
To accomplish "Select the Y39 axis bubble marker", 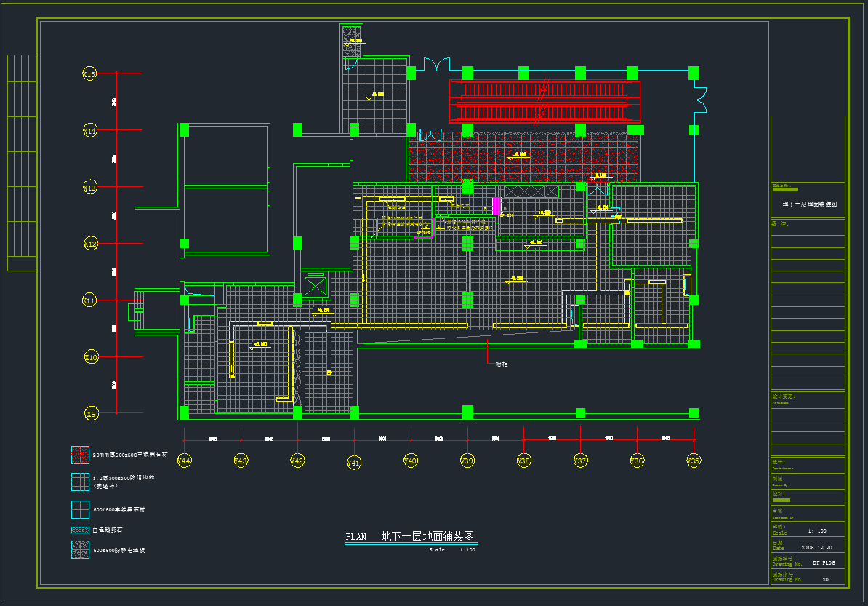I will pyautogui.click(x=467, y=461).
